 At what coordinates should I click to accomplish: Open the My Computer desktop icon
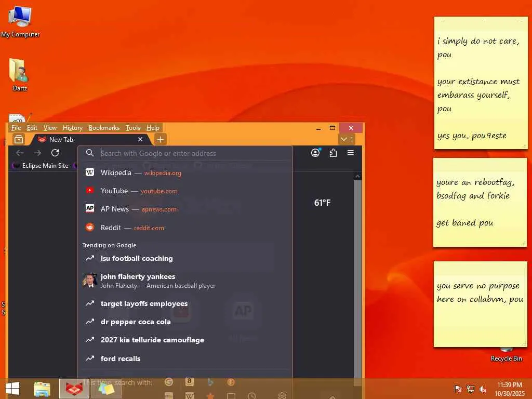click(x=20, y=21)
